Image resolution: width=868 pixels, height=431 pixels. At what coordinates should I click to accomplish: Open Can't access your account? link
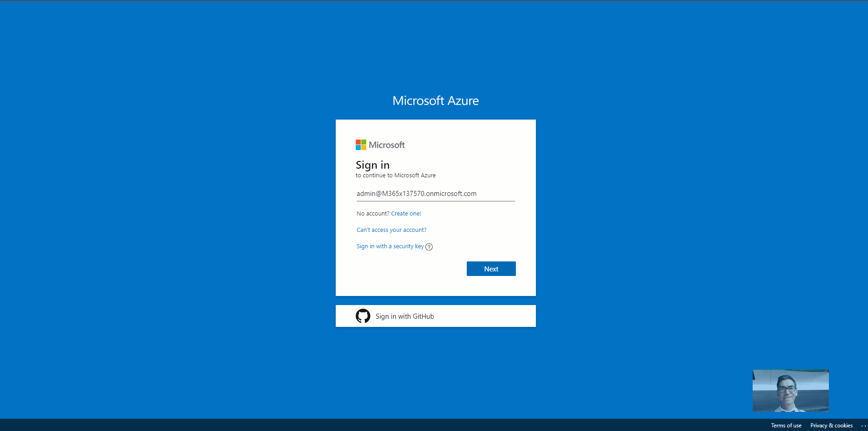(x=392, y=230)
